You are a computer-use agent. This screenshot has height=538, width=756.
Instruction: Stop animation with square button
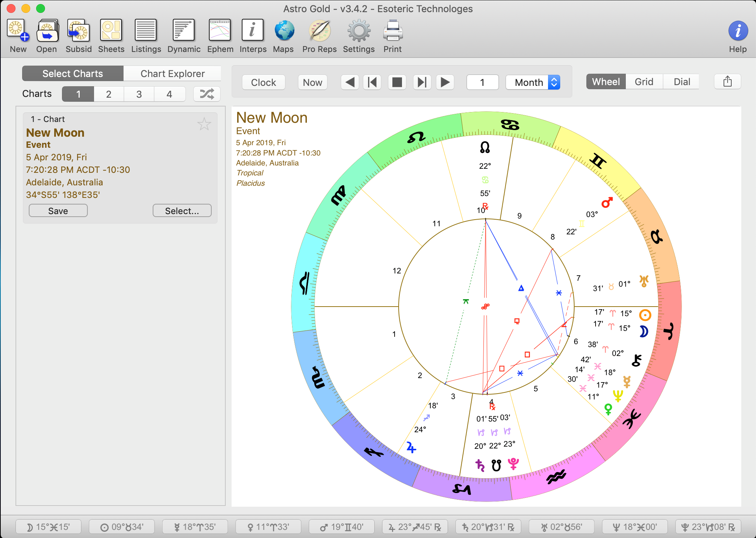(397, 82)
